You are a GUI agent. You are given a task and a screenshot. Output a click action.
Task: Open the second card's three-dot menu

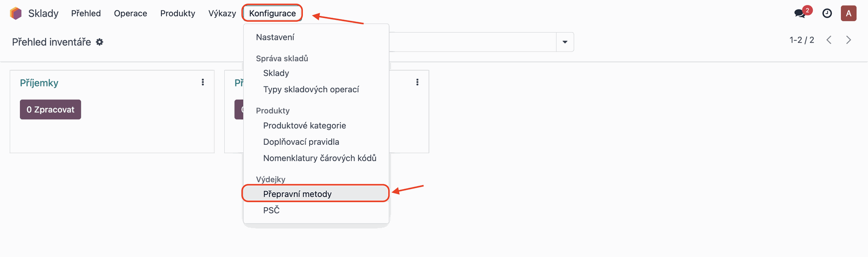click(x=417, y=82)
